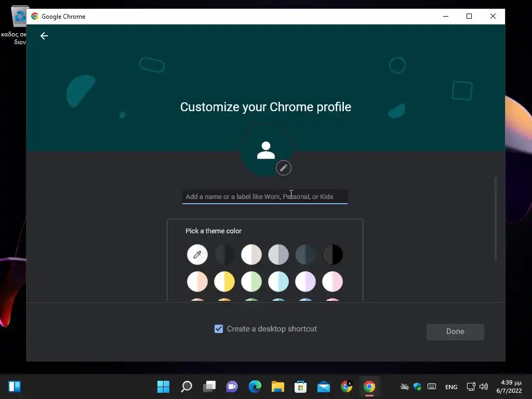Choose the slate blue-grey theme color
This screenshot has width=532, height=399.
(x=305, y=255)
